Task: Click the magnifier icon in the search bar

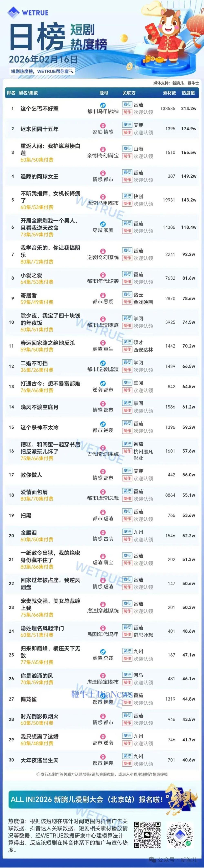Action: pos(72,71)
